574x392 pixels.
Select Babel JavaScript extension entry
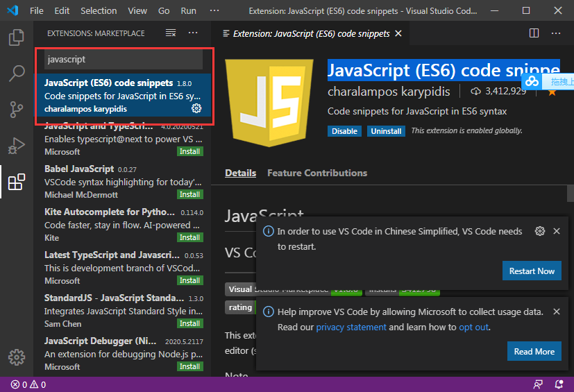(123, 182)
